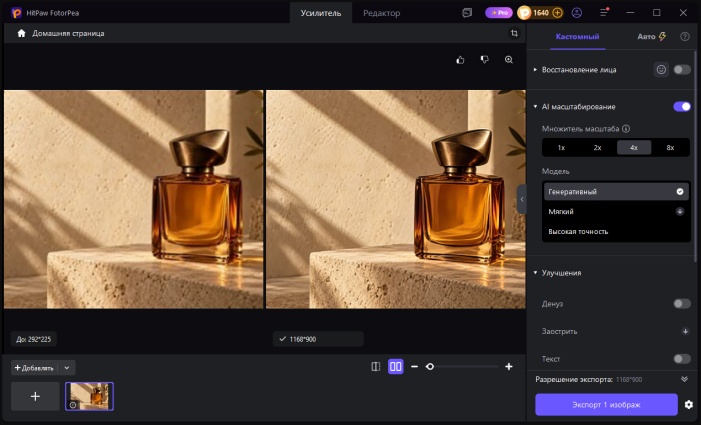
Task: Click the Добавлять button
Action: point(34,368)
